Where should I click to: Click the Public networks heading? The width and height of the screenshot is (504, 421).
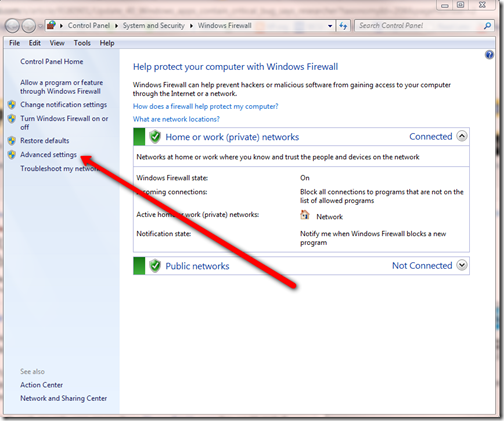197,266
